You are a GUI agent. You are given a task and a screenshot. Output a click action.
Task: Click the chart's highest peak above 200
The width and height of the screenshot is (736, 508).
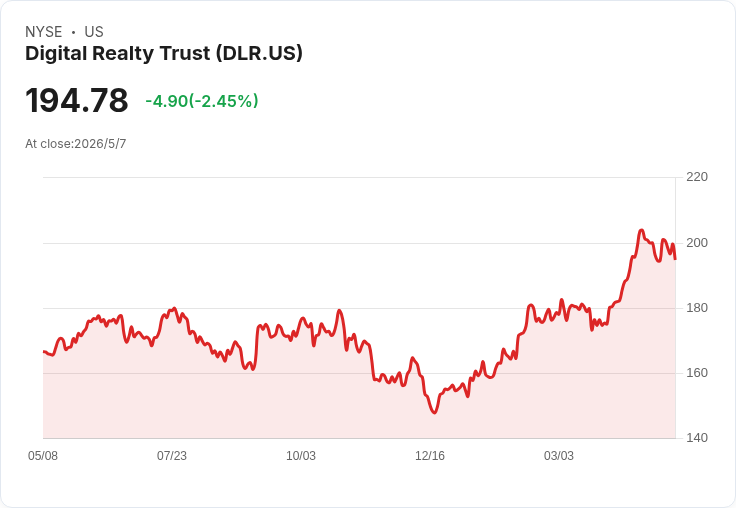pyautogui.click(x=641, y=231)
